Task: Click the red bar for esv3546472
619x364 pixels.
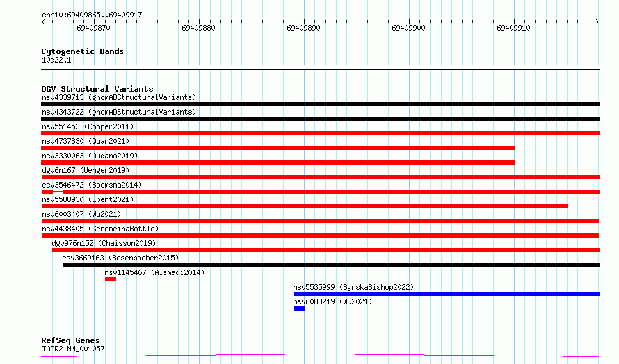Action: (x=320, y=192)
